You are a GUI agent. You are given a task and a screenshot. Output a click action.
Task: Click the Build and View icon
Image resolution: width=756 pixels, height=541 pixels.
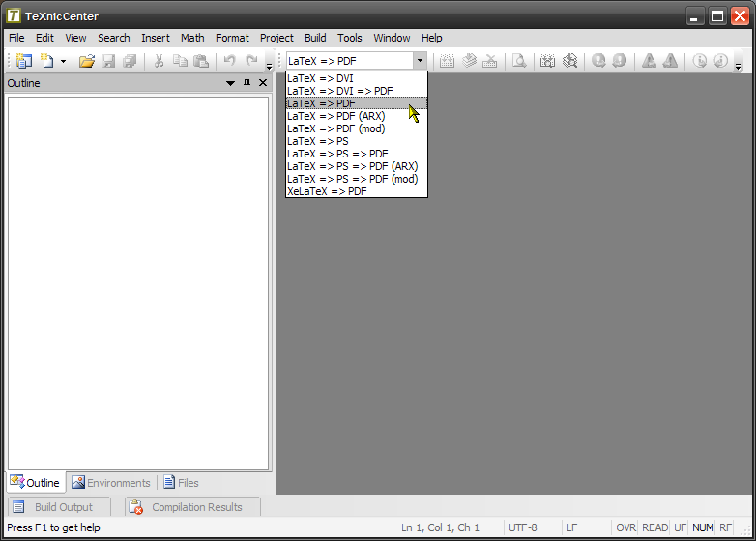tap(548, 61)
